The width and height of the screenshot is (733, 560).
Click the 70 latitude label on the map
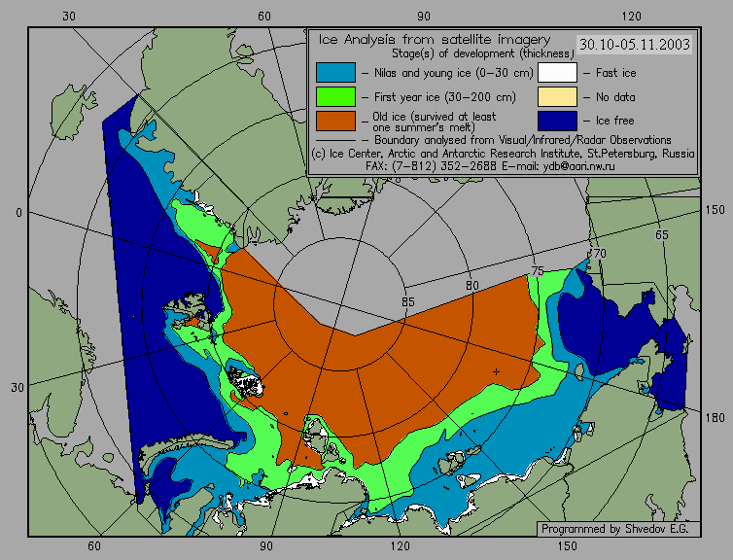599,254
